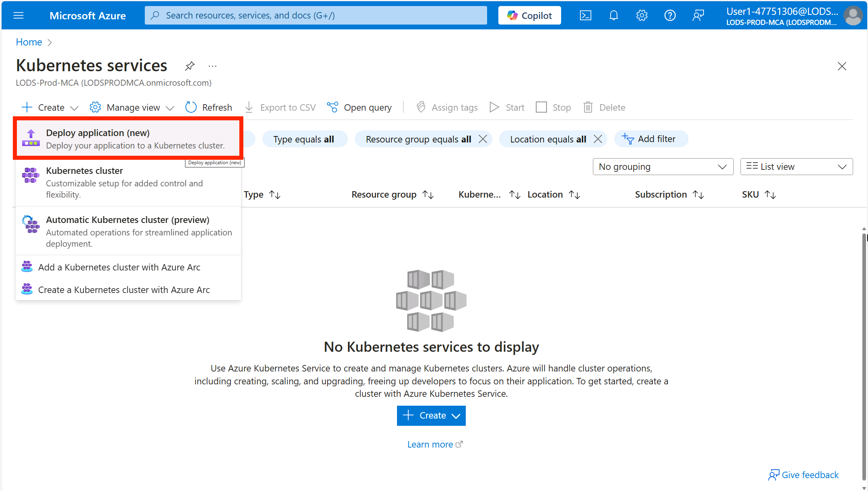The height and width of the screenshot is (491, 868).
Task: Select Kubernetes cluster menu item
Action: click(128, 182)
